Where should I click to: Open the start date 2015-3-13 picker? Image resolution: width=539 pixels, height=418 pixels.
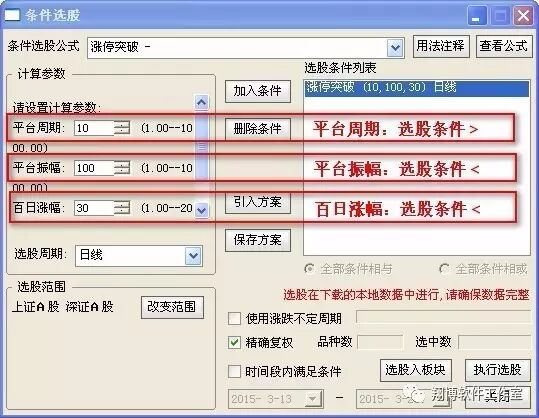(314, 399)
